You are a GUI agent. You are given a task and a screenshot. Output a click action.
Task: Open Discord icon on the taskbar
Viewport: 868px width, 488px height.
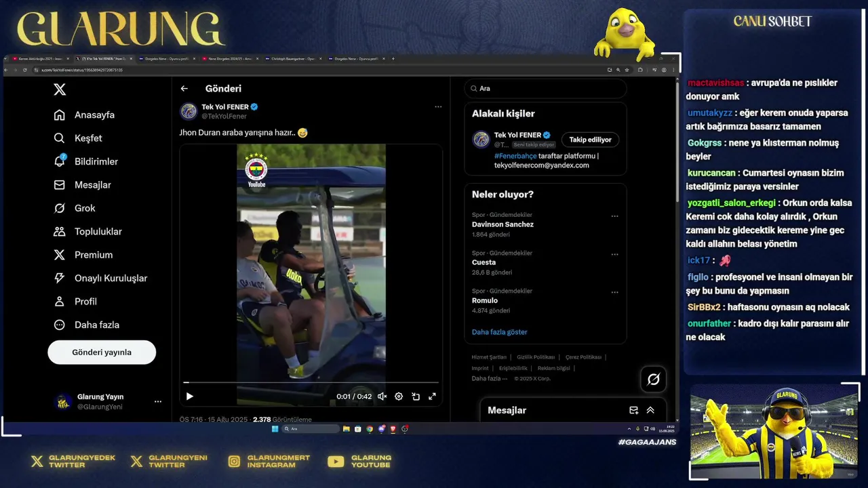tap(381, 429)
